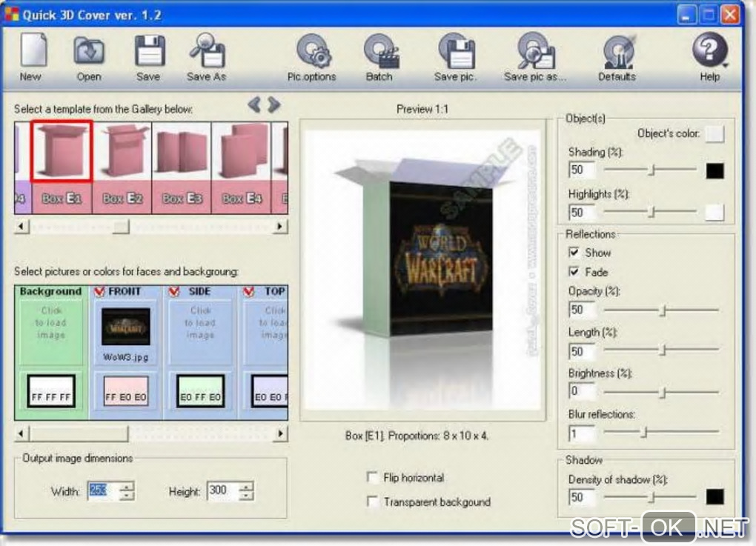Viewport: 756px width, 546px height.
Task: Go to next gallery page arrow
Action: 273,104
